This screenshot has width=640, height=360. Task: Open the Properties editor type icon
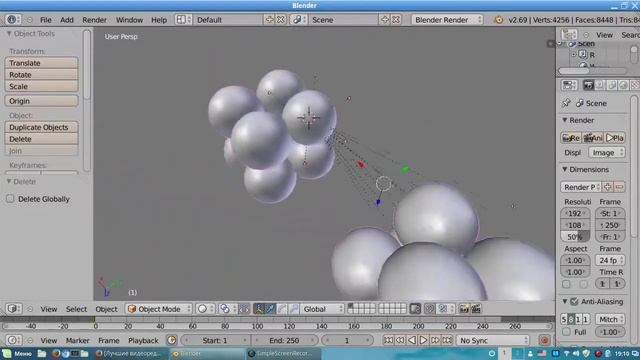pyautogui.click(x=569, y=85)
